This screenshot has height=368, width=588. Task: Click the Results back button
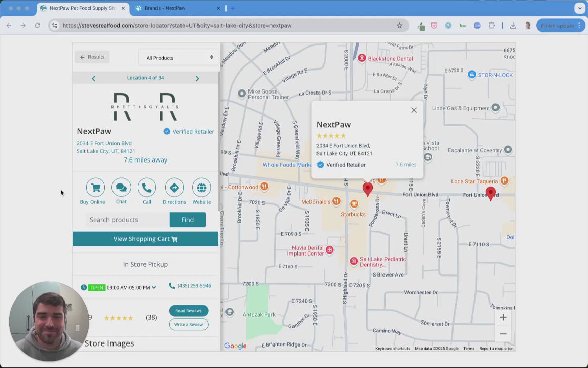tap(92, 57)
